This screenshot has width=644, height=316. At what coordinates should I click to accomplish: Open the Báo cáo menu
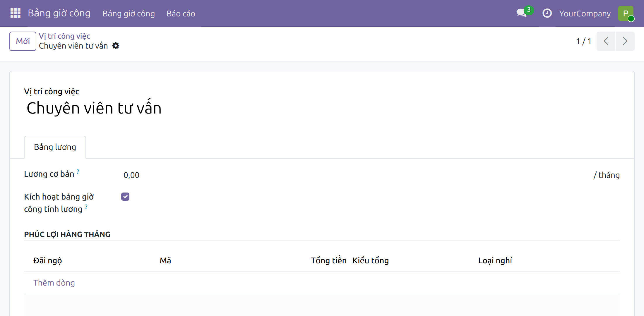point(181,13)
